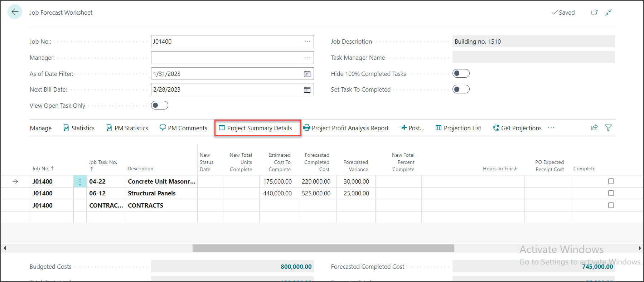Run Project Profit Analysis Report

pos(346,128)
